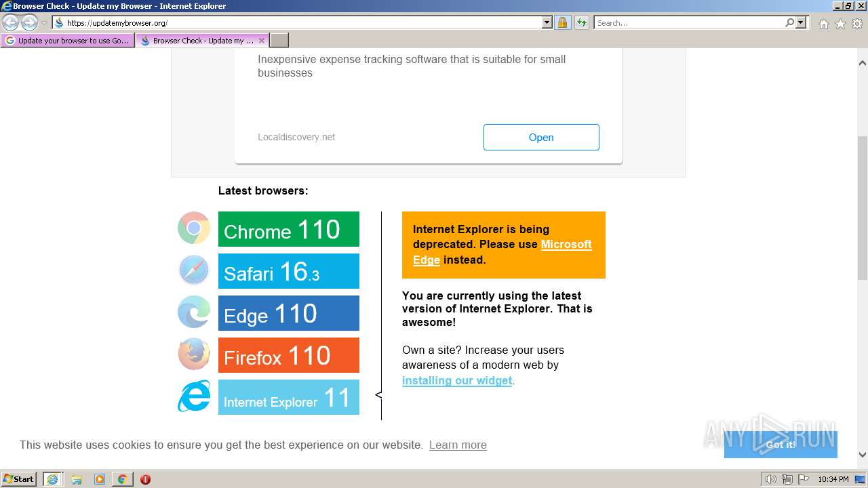Open the Windows Start menu

[19, 479]
